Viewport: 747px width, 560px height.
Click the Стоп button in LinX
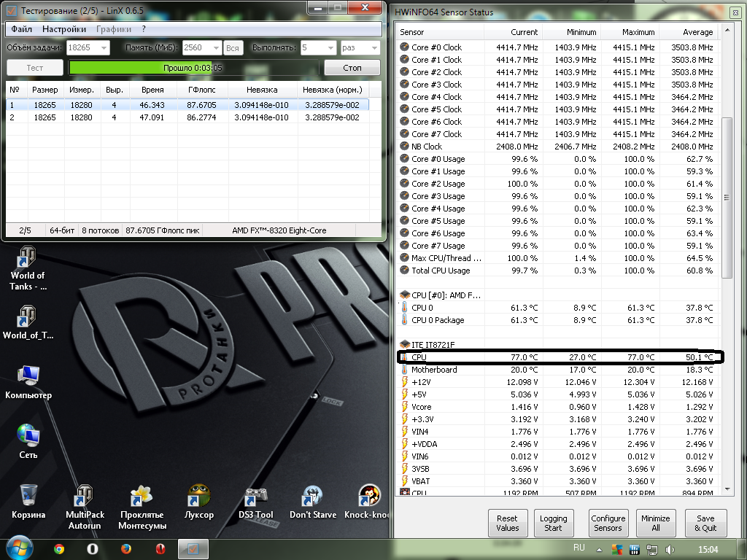(x=352, y=68)
